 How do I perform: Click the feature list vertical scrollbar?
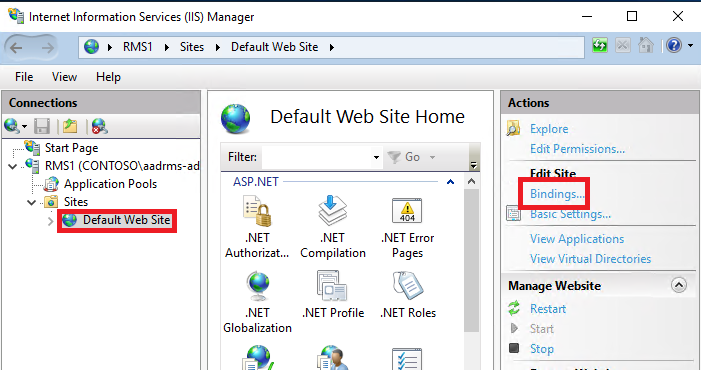click(471, 260)
